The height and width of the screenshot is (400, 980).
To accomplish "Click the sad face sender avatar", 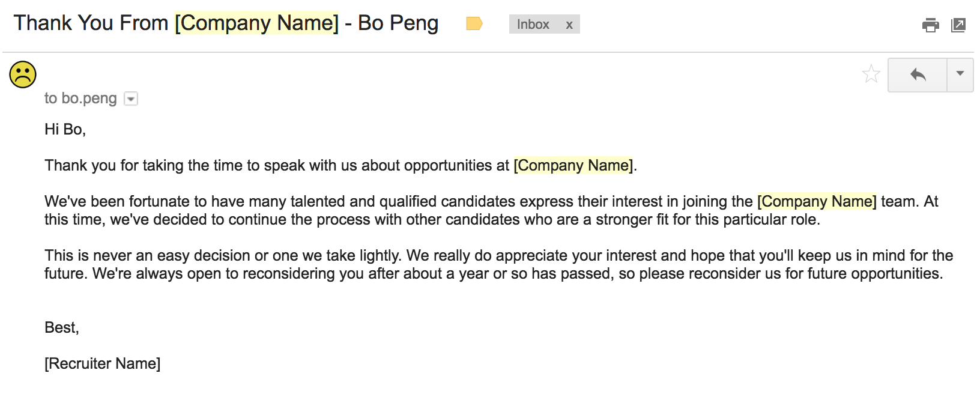I will [x=23, y=75].
